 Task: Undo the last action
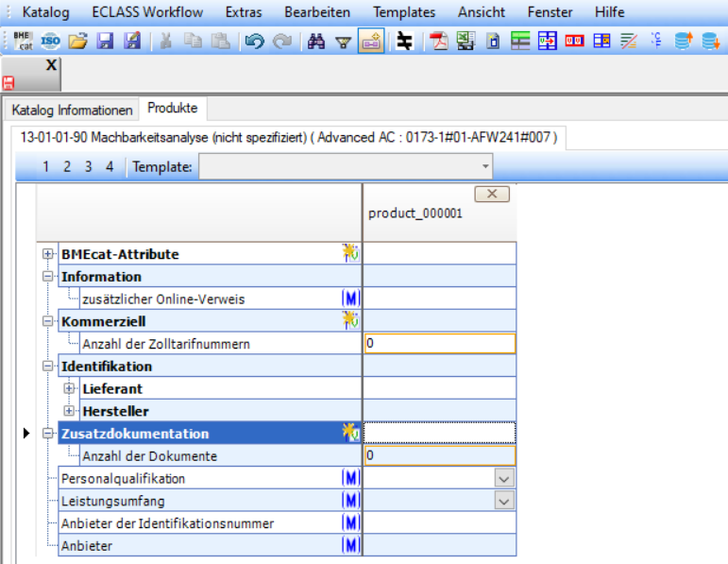point(254,41)
